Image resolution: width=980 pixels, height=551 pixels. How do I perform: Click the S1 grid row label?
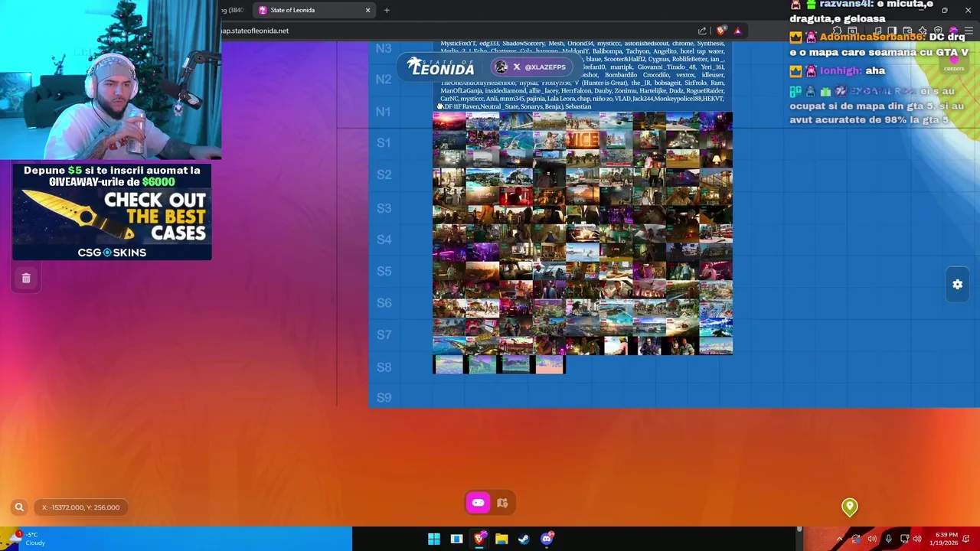384,143
